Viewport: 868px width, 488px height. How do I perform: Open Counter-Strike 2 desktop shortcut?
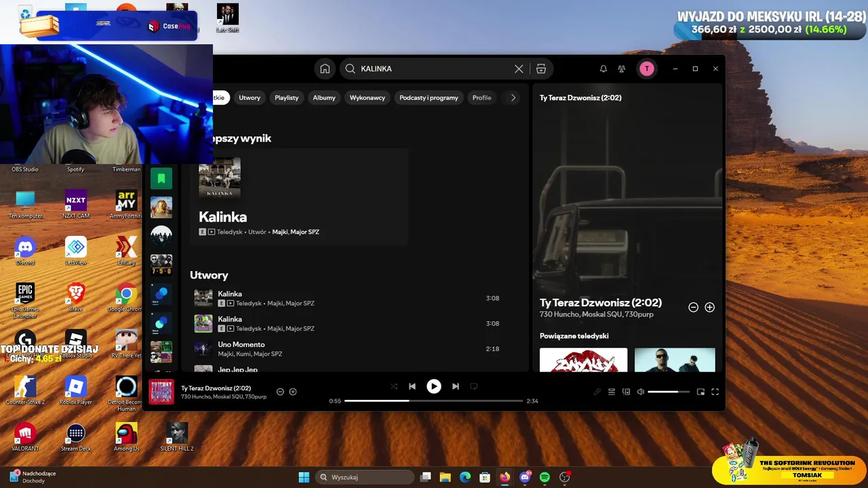point(25,390)
